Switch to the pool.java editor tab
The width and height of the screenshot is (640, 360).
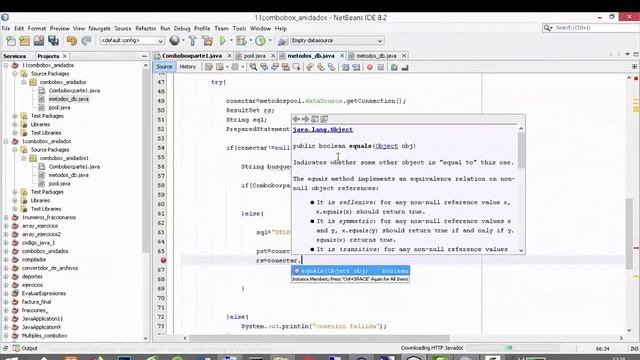point(254,56)
